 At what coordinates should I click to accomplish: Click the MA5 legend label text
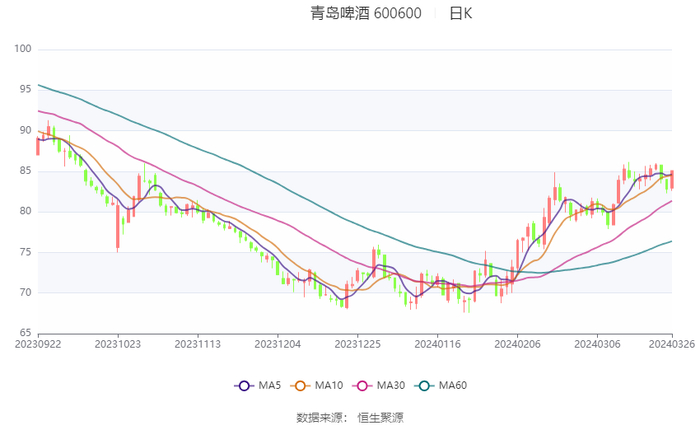click(270, 385)
